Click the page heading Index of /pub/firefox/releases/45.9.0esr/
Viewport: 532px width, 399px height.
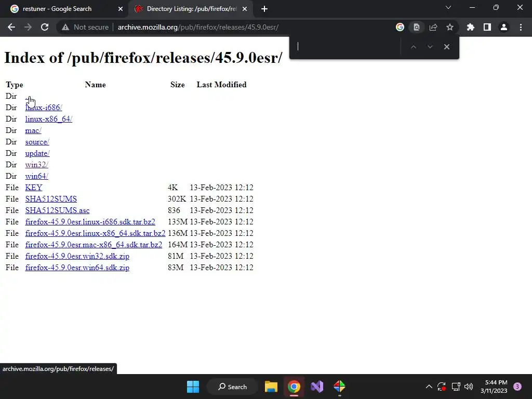pos(143,58)
